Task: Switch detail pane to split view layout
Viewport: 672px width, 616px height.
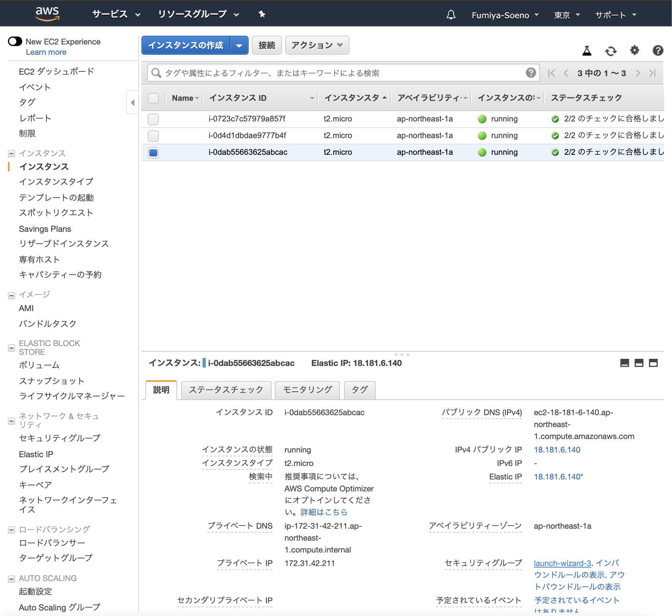Action: [638, 363]
